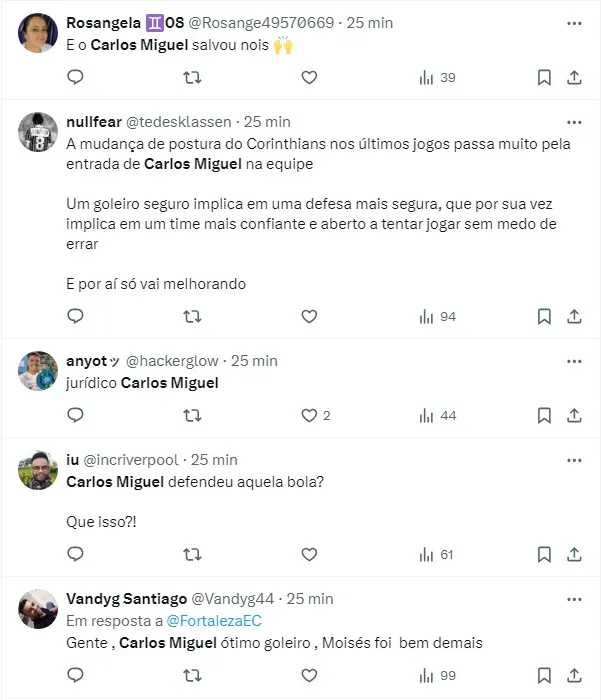Open more options menu on nullfear's tweet

tap(574, 121)
